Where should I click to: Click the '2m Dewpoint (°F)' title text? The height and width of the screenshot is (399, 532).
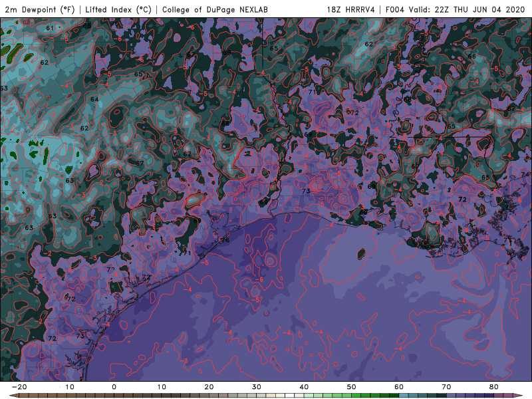[x=40, y=9]
